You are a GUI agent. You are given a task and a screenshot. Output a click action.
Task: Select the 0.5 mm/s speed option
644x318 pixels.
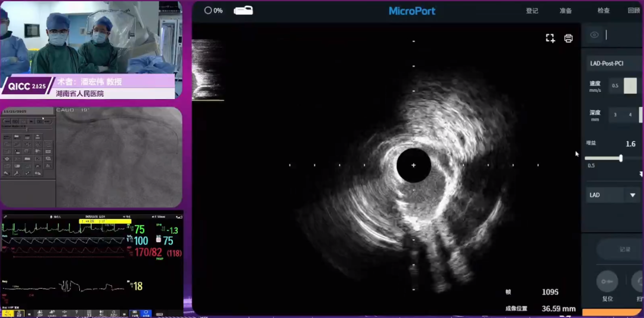click(615, 87)
